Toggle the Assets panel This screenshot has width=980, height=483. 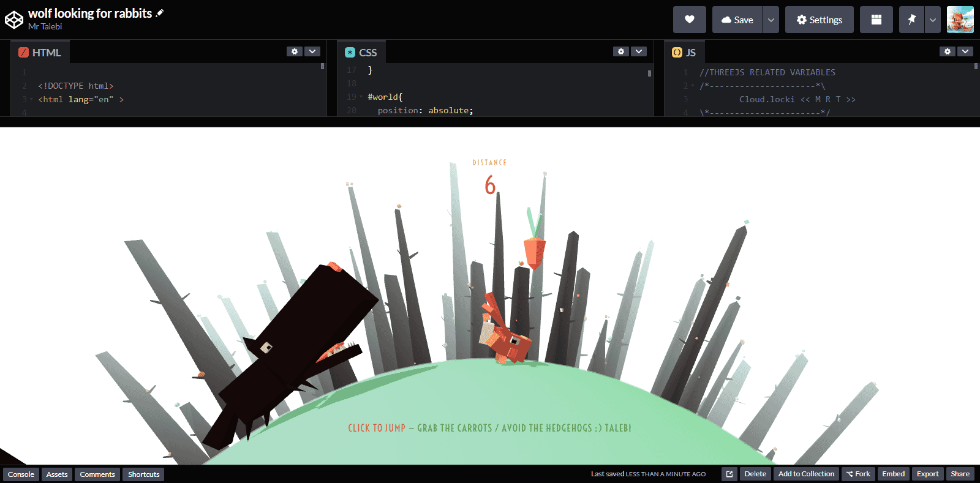tap(57, 474)
